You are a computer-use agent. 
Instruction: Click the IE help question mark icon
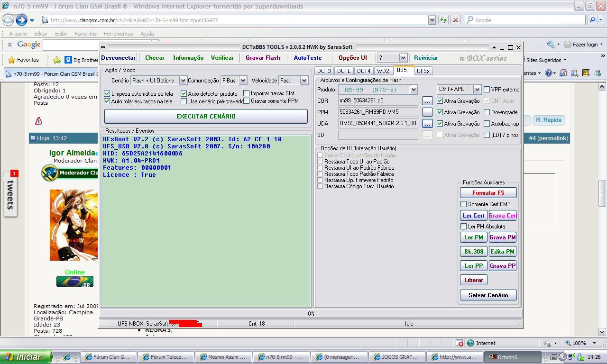click(x=549, y=73)
